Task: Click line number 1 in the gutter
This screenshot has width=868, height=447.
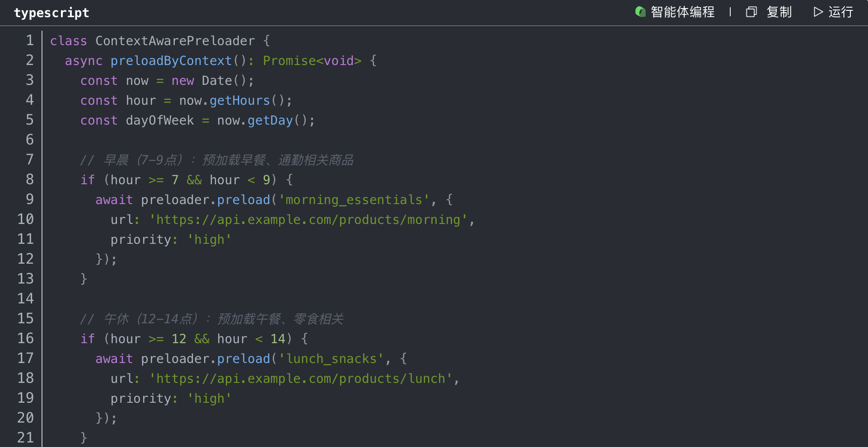Action: tap(29, 41)
